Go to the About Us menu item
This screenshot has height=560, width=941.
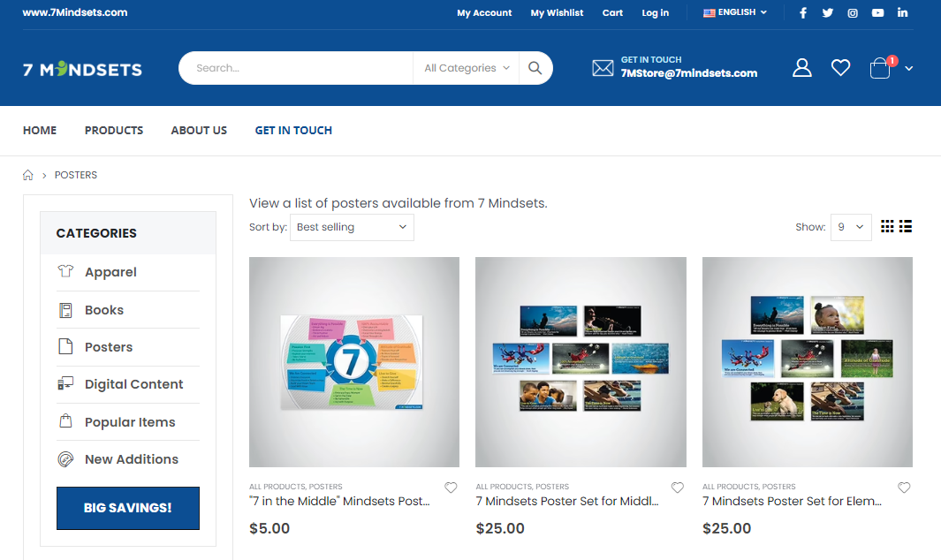pos(199,130)
